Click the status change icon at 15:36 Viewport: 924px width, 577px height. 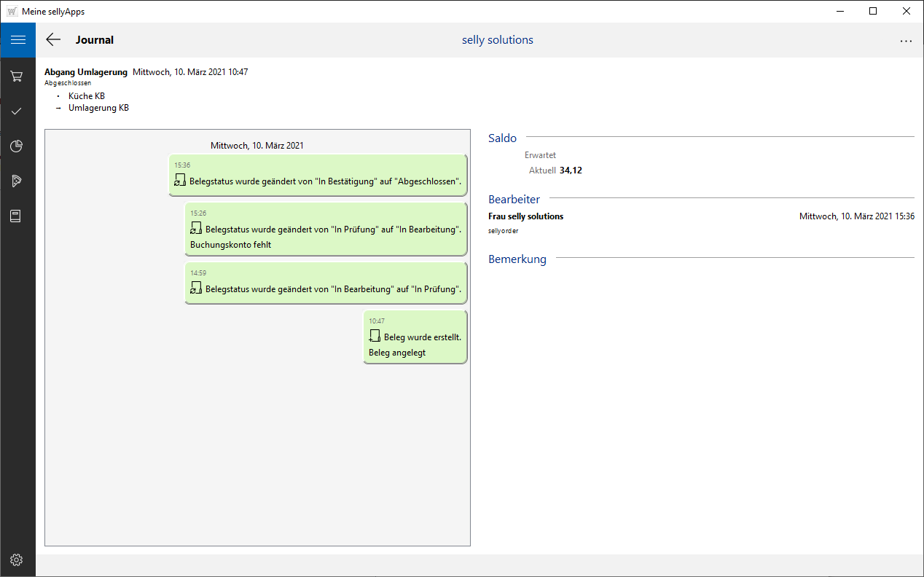(180, 180)
